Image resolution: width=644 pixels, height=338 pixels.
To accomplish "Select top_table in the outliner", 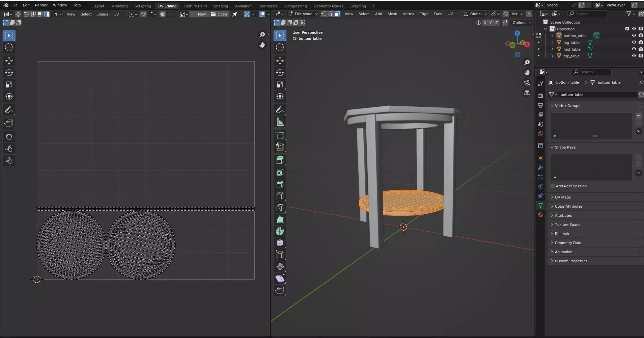I will tap(571, 56).
